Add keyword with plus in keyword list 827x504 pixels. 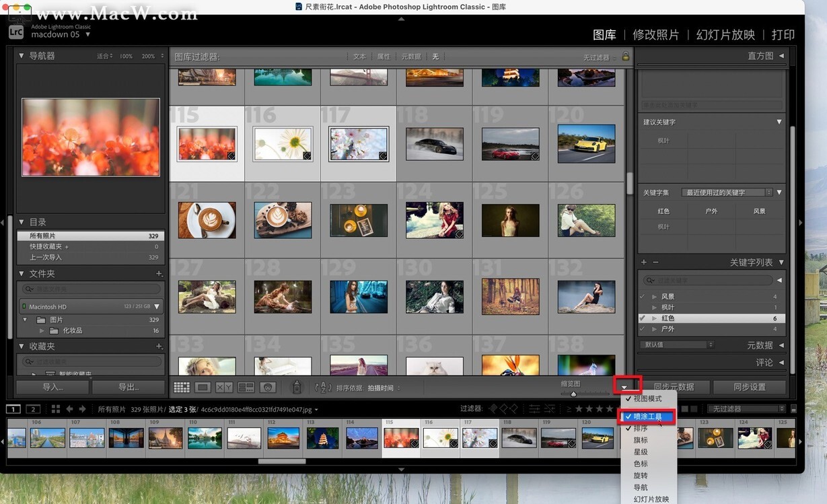644,262
